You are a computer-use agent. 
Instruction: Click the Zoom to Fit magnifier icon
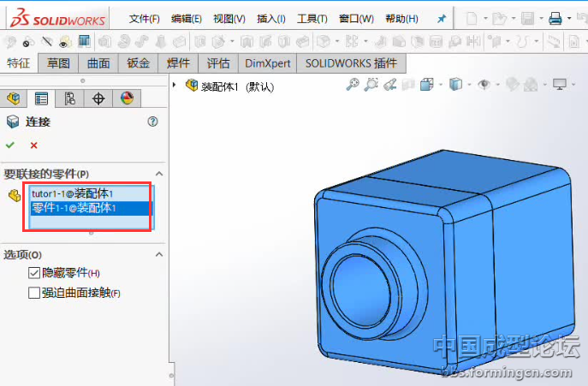click(352, 84)
